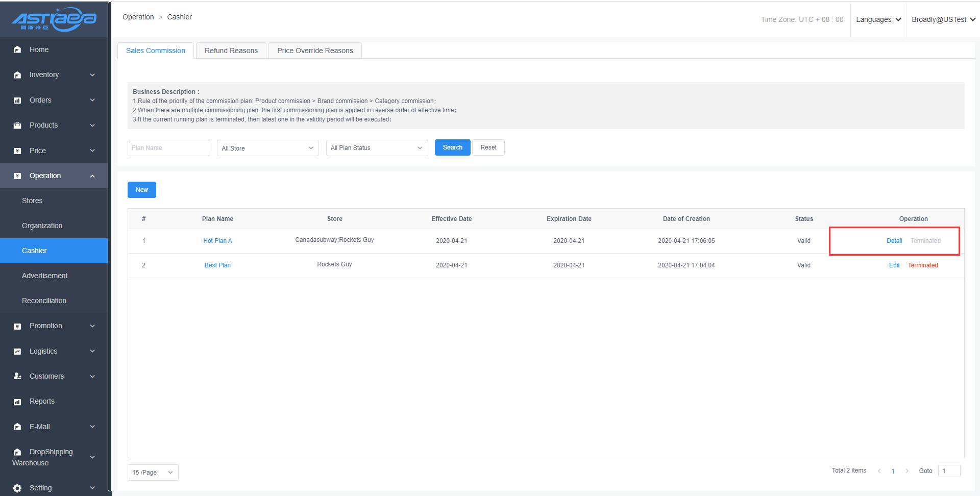The width and height of the screenshot is (980, 496).
Task: Click the Orders chart icon
Action: point(17,101)
